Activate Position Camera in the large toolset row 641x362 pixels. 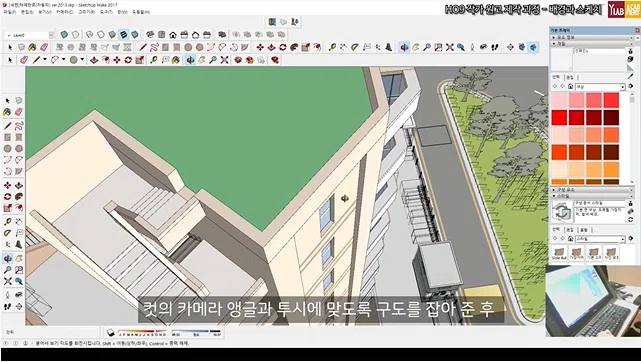472,47
